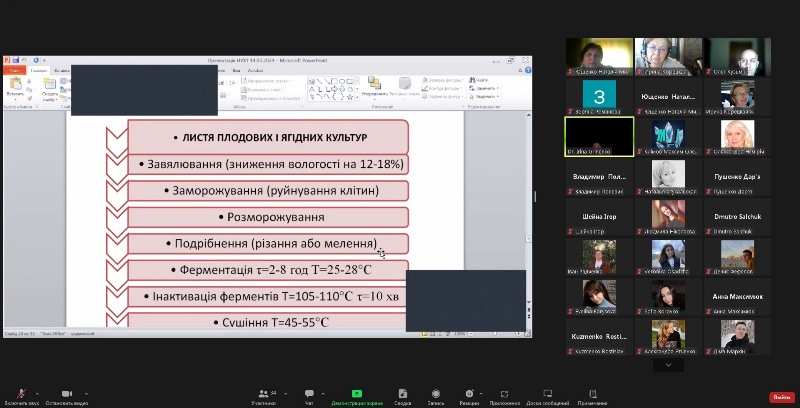Select Dmutro Salchuk participant tile

click(737, 217)
